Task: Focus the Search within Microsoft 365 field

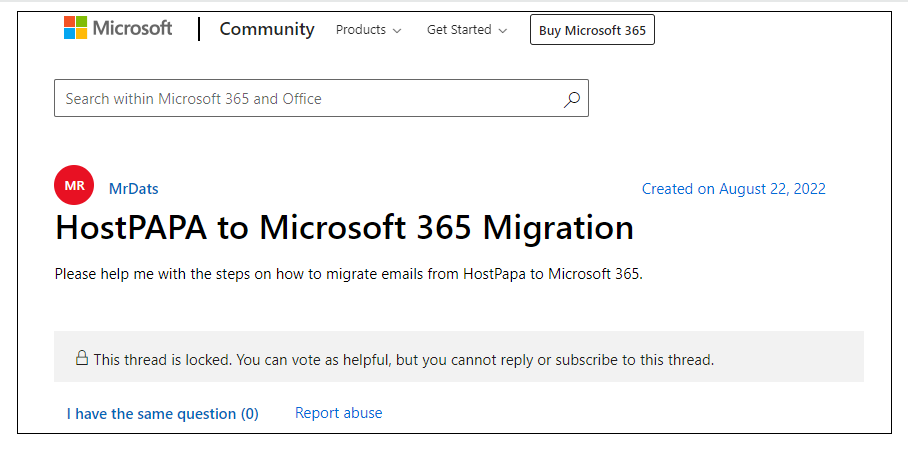Action: coord(321,98)
